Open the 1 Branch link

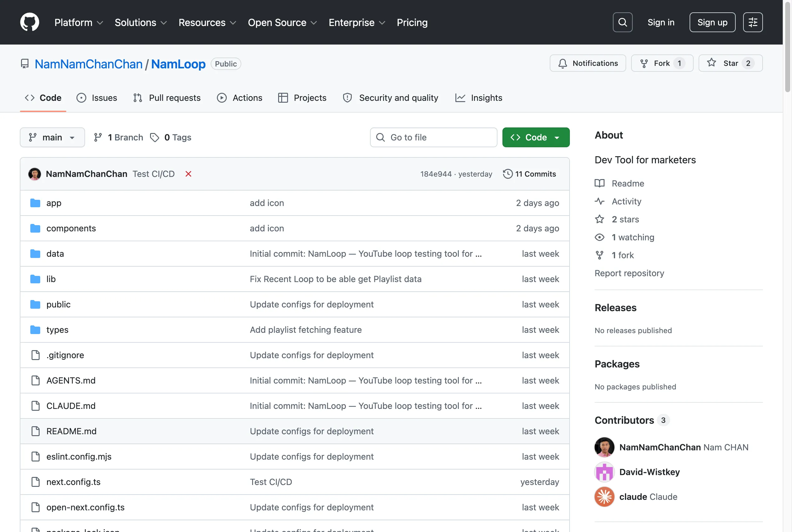click(118, 137)
